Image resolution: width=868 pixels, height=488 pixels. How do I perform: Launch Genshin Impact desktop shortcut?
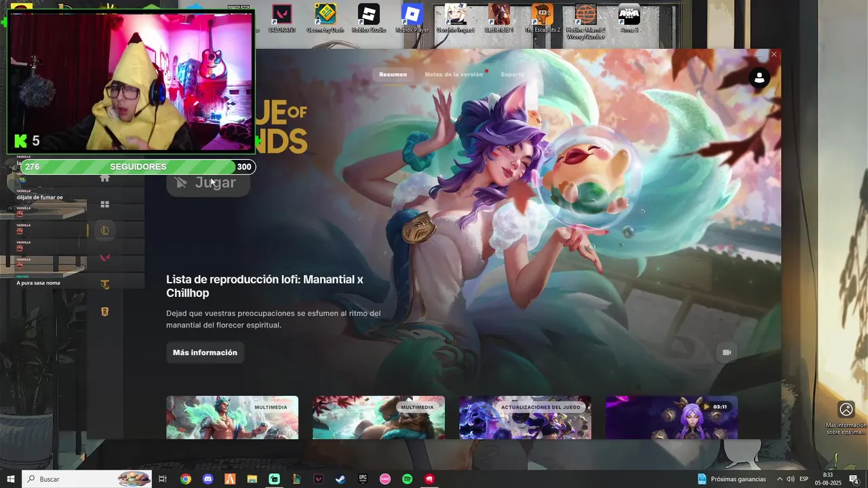pos(456,18)
